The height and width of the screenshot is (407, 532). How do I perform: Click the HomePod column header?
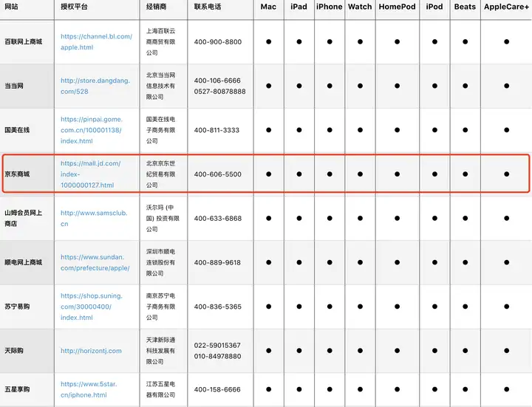click(397, 7)
